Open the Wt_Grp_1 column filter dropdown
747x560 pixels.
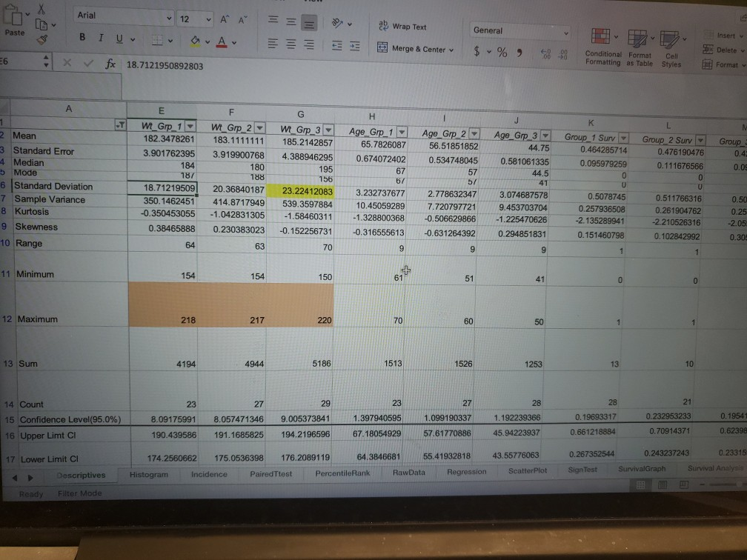click(189, 126)
